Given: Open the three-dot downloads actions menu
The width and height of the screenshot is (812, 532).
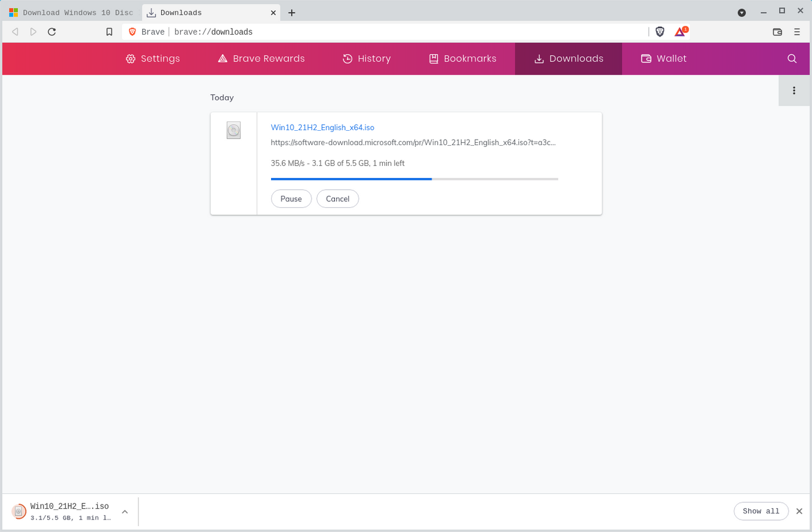Looking at the screenshot, I should [x=793, y=91].
